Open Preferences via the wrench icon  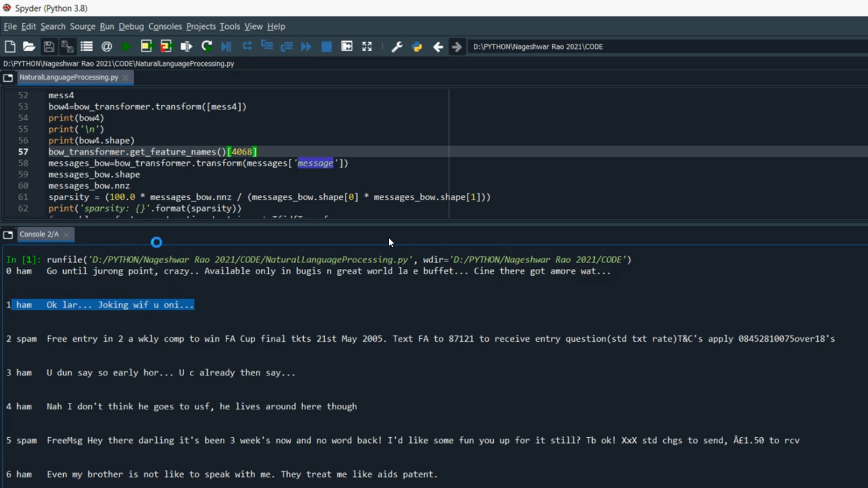point(397,47)
